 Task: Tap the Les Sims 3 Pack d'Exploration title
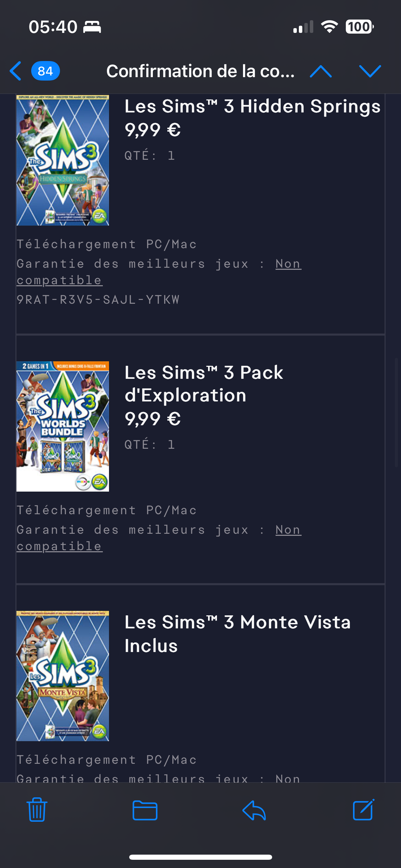tap(204, 384)
